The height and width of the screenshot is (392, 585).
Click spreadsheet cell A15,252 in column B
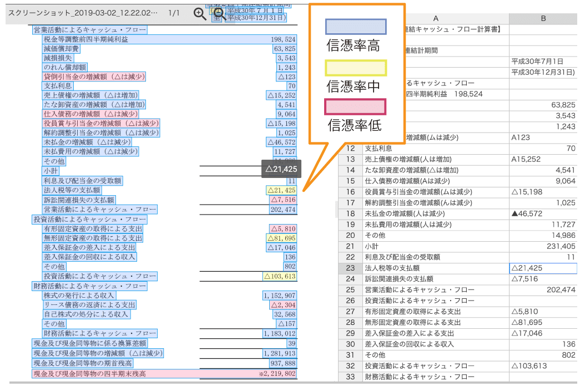[x=543, y=159]
